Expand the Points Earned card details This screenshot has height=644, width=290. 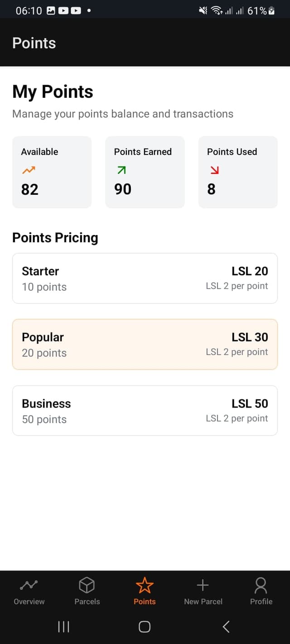coord(145,172)
